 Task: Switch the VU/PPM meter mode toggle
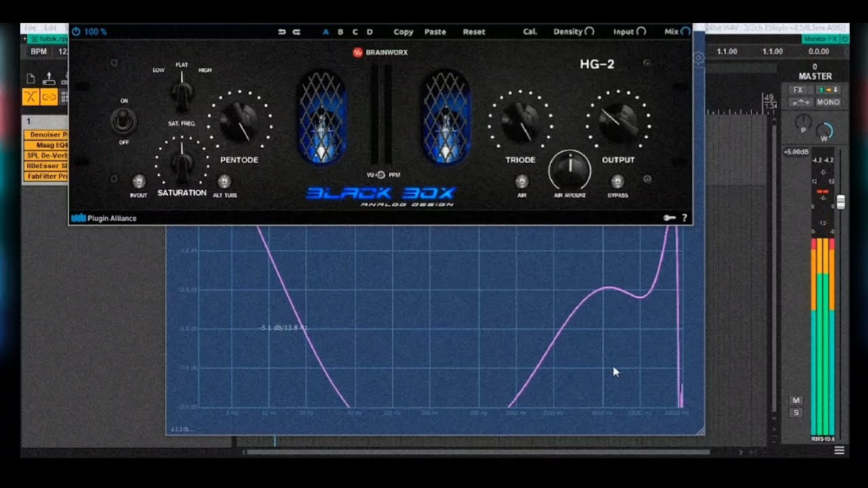[380, 175]
